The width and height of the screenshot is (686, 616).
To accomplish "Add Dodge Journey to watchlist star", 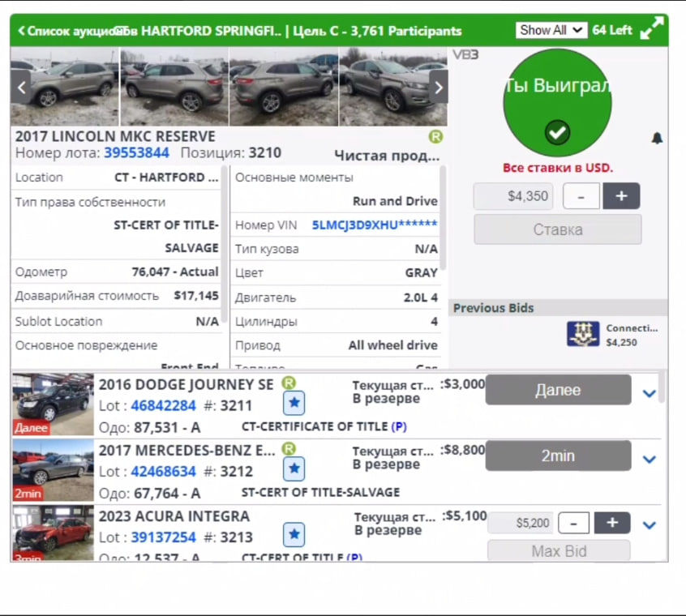I will (294, 403).
